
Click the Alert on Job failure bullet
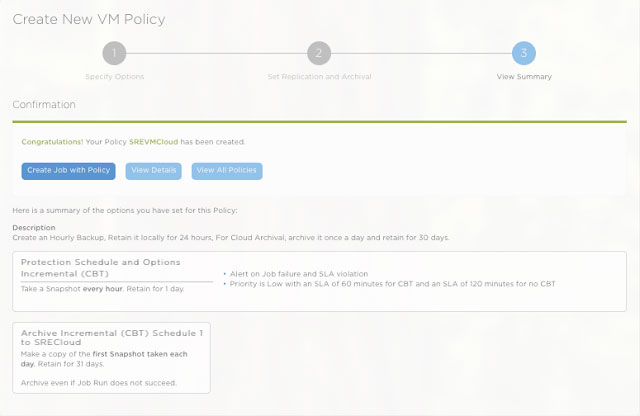(x=297, y=273)
